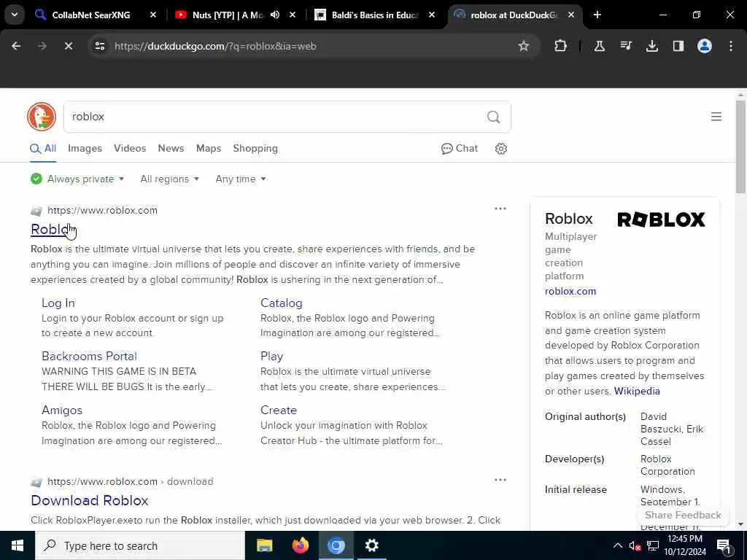Expand the All regions dropdown

(x=169, y=179)
